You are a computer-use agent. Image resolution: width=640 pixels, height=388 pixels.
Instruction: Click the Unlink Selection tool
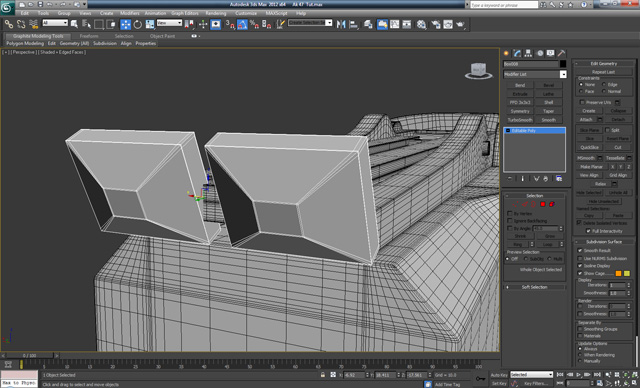click(21, 24)
